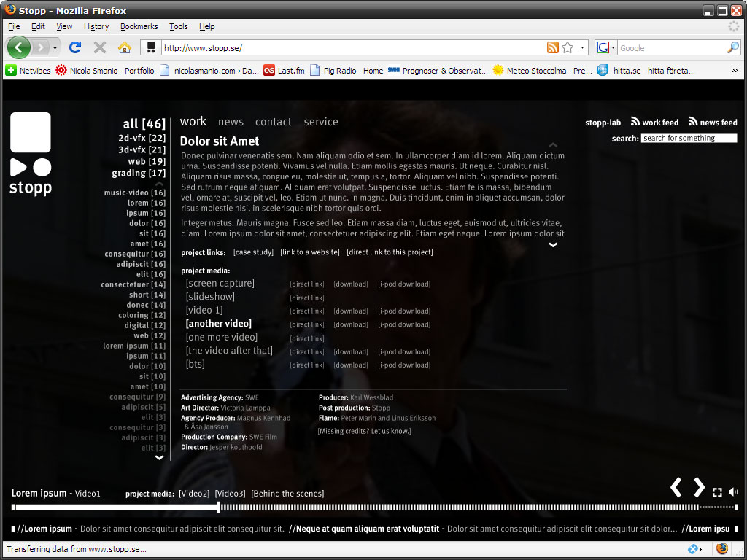Go back with the green Back arrow
The height and width of the screenshot is (560, 747).
pos(19,47)
